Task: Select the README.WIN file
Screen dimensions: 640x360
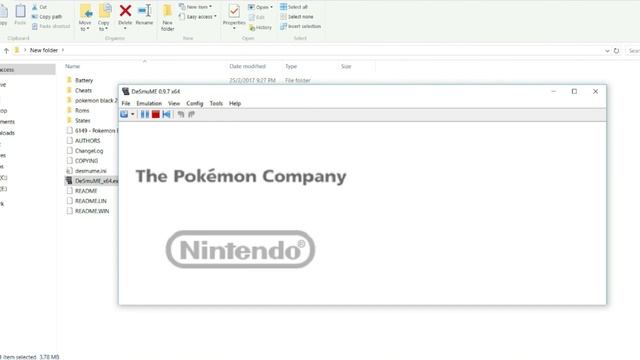Action: pyautogui.click(x=92, y=211)
